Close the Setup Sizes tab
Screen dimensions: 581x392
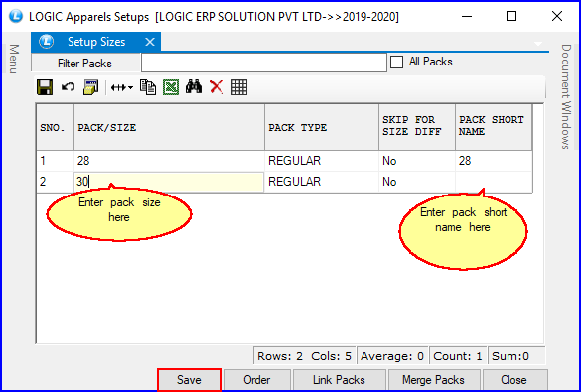tap(150, 42)
